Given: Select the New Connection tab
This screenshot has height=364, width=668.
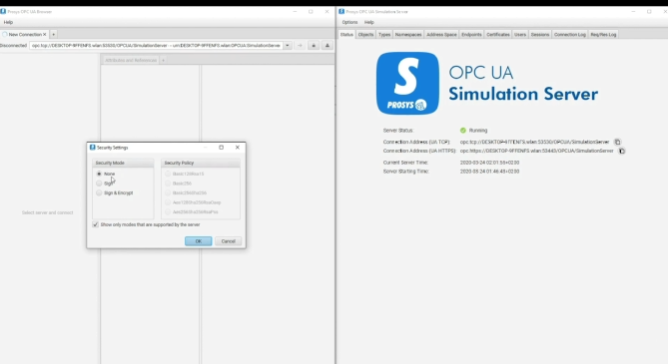Looking at the screenshot, I should point(25,35).
